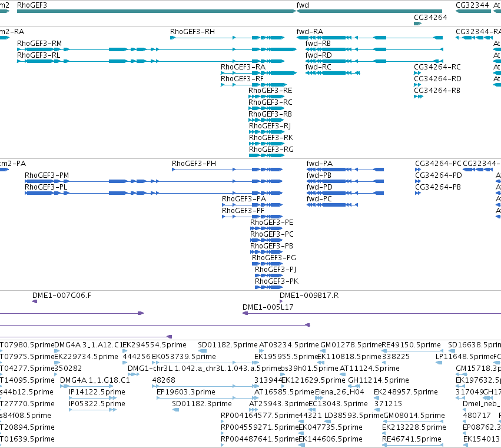Click the RhoGEF3-RK transcript label

pos(271,138)
